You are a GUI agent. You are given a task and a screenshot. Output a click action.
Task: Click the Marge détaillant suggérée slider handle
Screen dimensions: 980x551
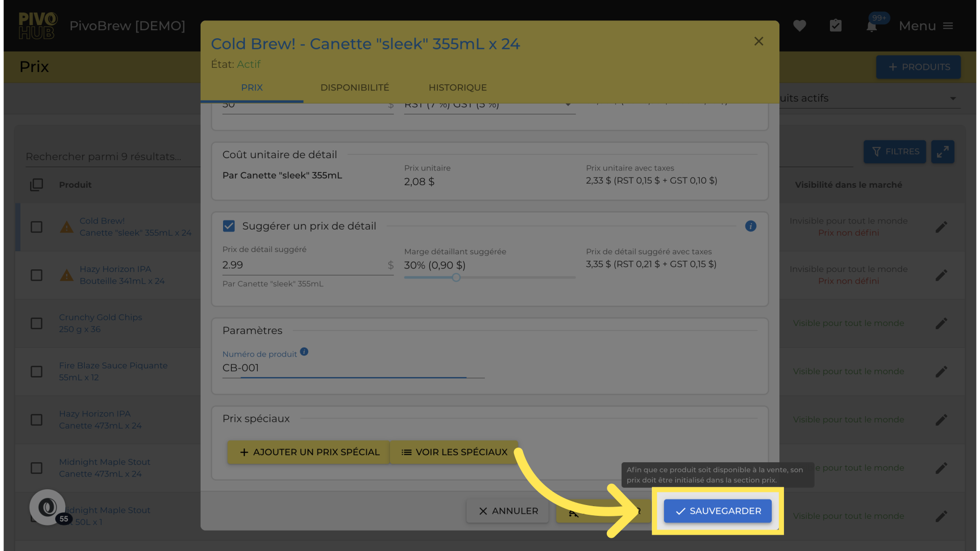click(x=456, y=278)
